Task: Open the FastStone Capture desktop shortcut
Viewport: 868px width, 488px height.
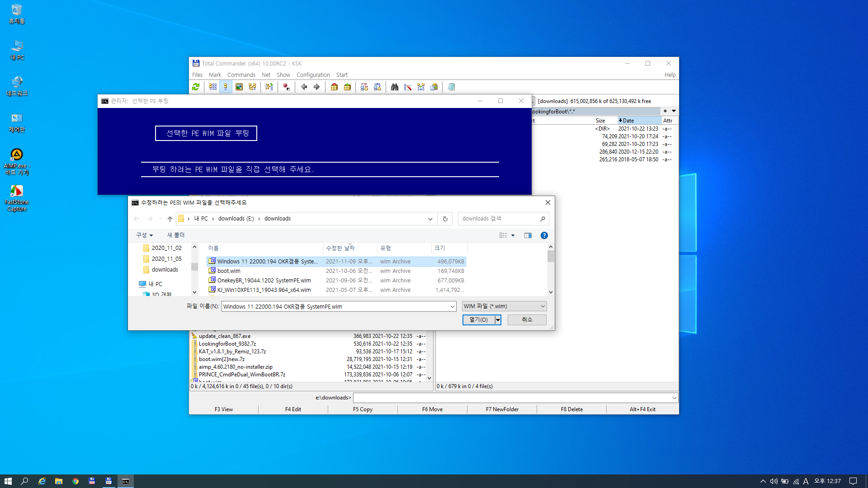Action: point(17,198)
